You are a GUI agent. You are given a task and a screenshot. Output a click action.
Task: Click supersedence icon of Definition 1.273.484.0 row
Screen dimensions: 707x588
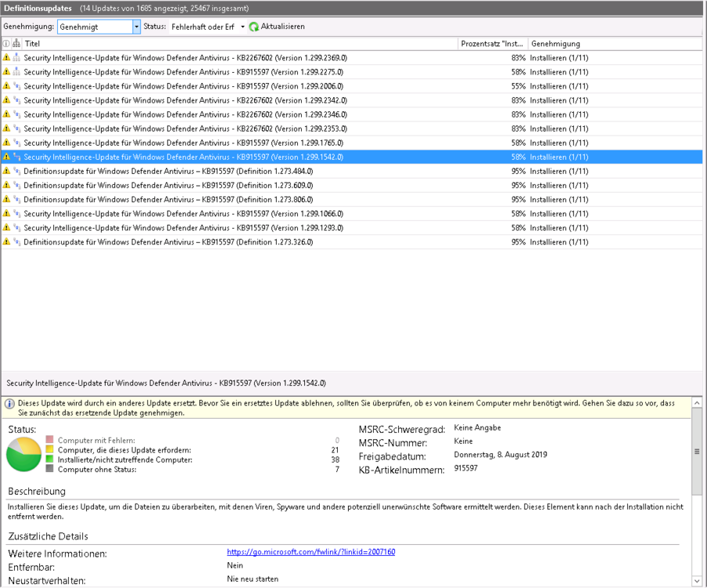point(17,171)
